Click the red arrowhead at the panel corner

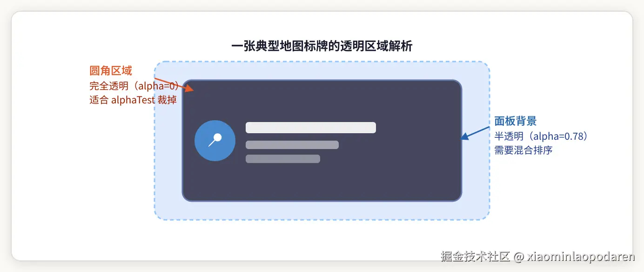pyautogui.click(x=188, y=88)
